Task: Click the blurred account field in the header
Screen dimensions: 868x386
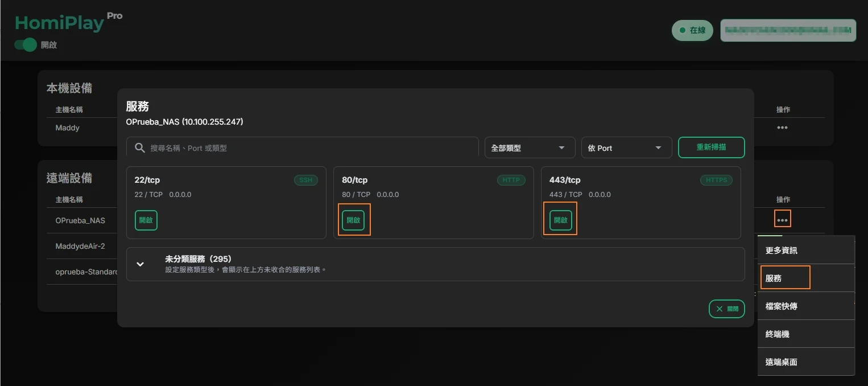Action: [788, 30]
